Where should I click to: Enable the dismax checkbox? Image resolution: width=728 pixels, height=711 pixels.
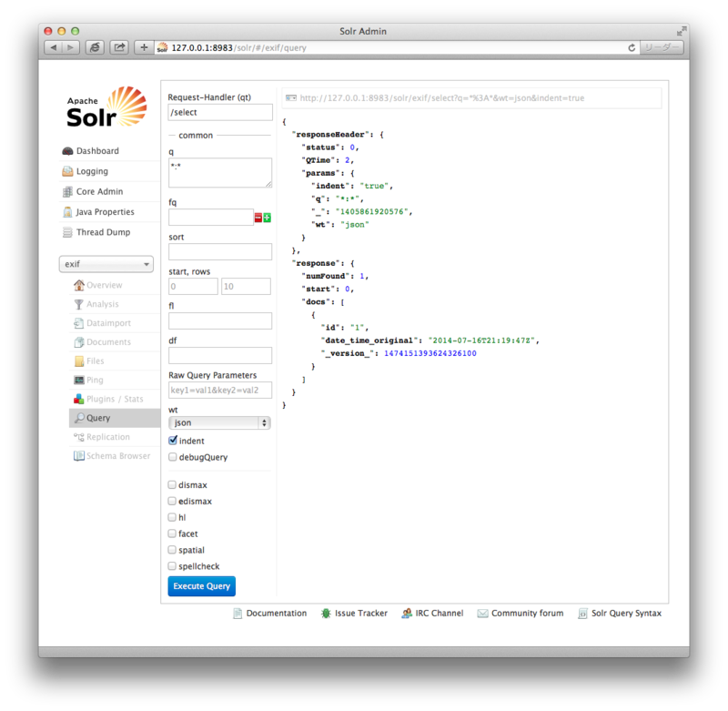(172, 485)
